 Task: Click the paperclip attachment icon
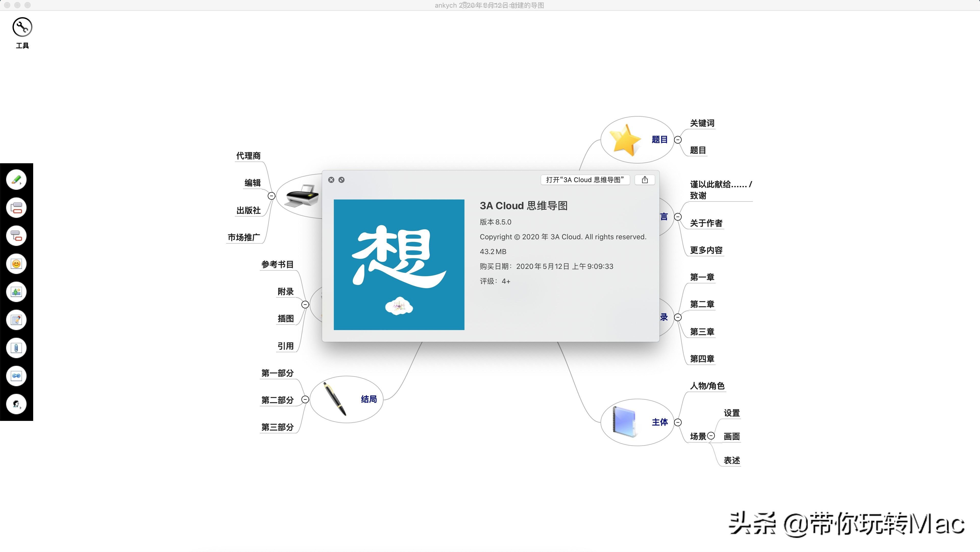pyautogui.click(x=16, y=347)
